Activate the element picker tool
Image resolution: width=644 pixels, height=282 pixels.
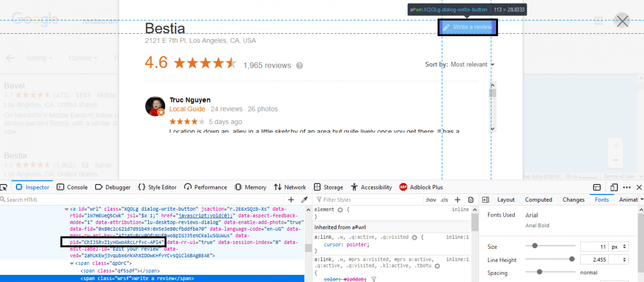(4, 187)
